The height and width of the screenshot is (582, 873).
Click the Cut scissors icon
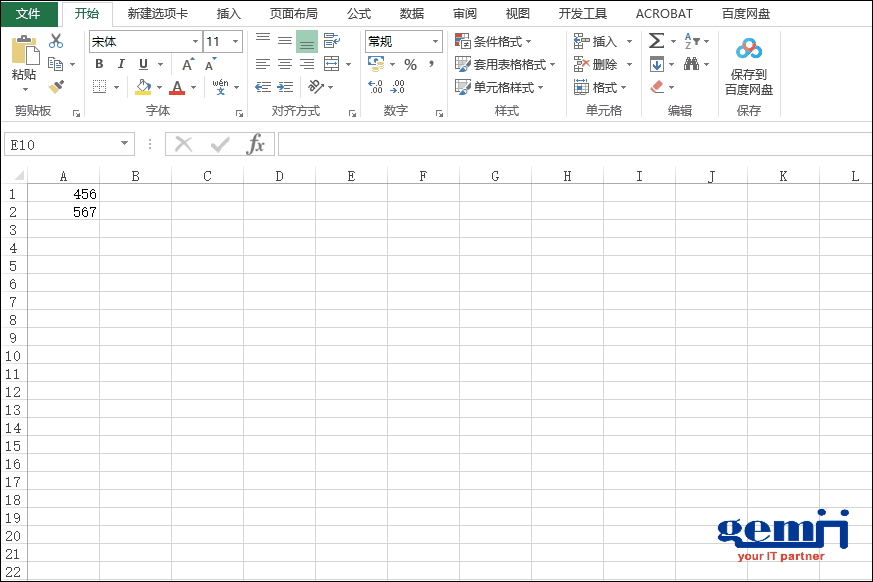[x=56, y=40]
